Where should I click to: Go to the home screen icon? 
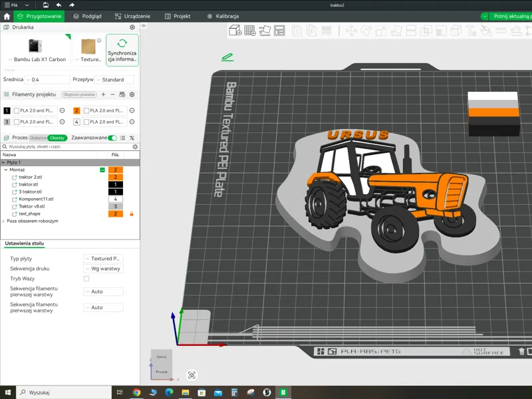(x=7, y=16)
